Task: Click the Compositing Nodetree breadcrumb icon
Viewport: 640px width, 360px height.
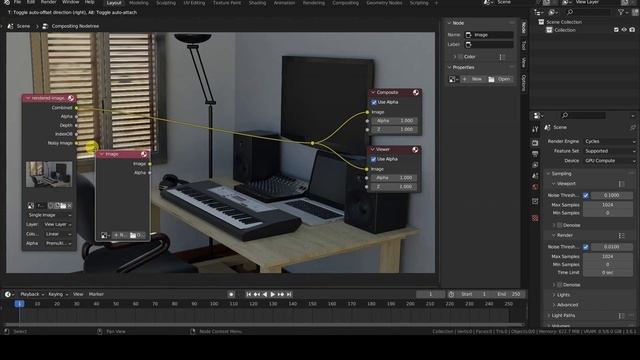Action: 45,26
